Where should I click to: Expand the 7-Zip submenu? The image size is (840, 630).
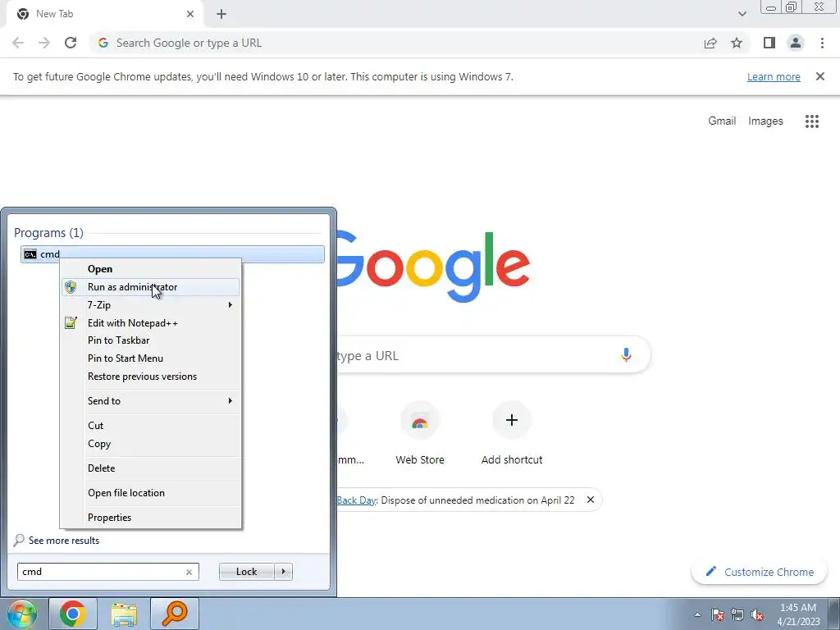pyautogui.click(x=151, y=305)
